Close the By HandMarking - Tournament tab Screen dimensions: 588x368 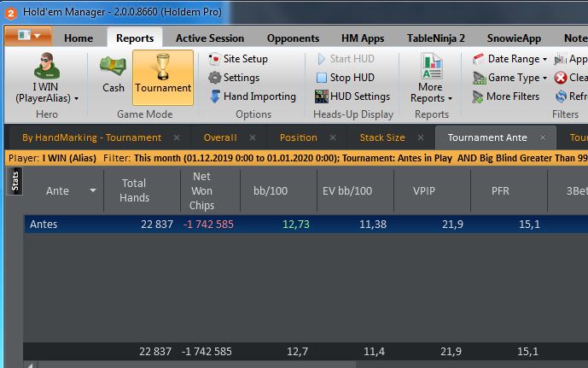click(177, 137)
